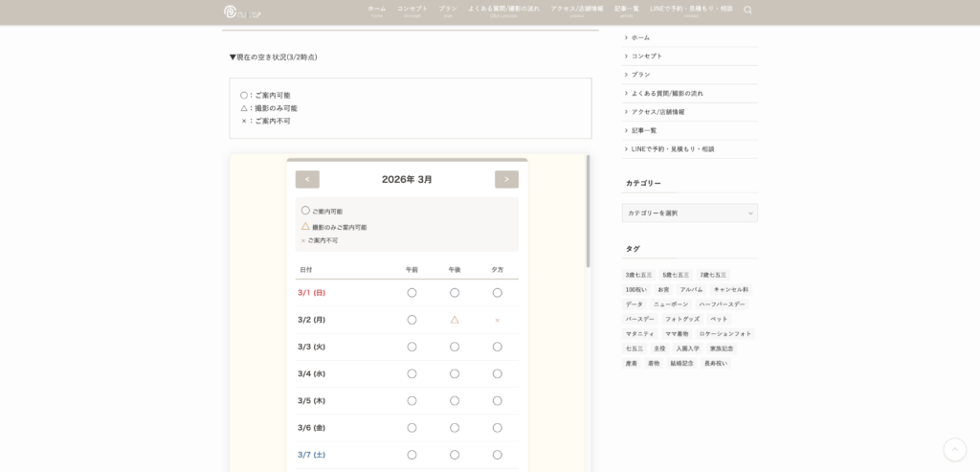Image resolution: width=980 pixels, height=472 pixels.
Task: Advance to next month with the right arrow
Action: [x=506, y=179]
